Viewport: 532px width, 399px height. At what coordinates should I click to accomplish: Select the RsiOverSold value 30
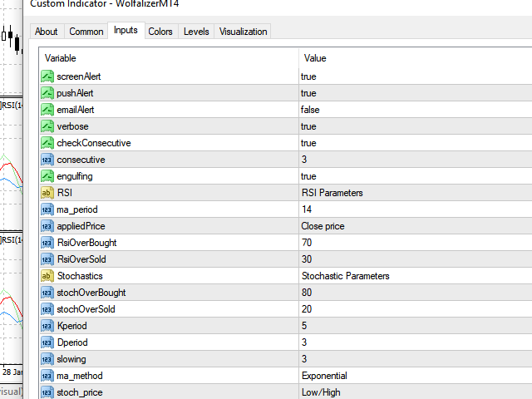point(307,259)
